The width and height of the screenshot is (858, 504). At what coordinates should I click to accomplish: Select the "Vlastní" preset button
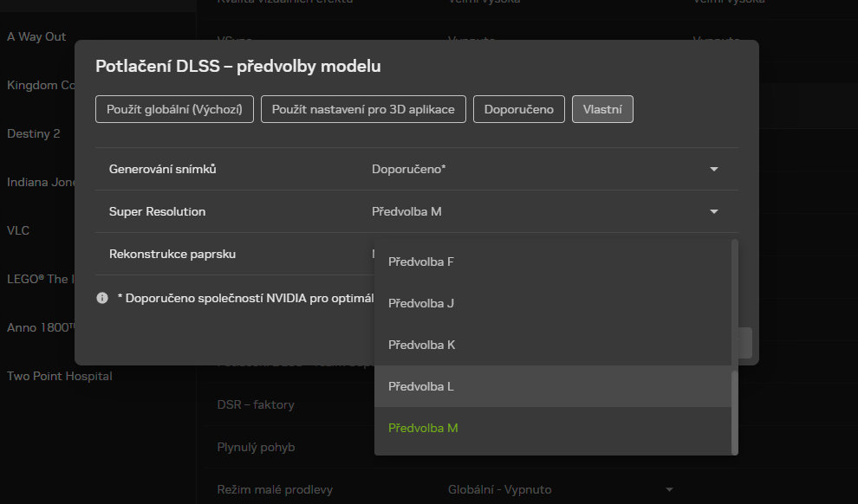point(602,108)
